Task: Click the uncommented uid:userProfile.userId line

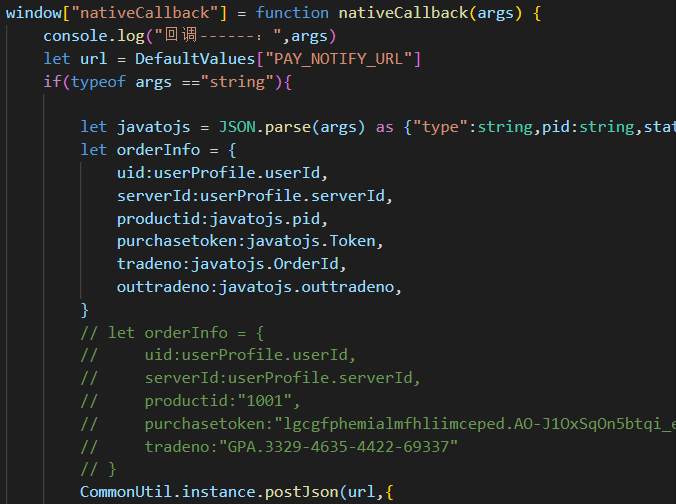Action: 222,173
